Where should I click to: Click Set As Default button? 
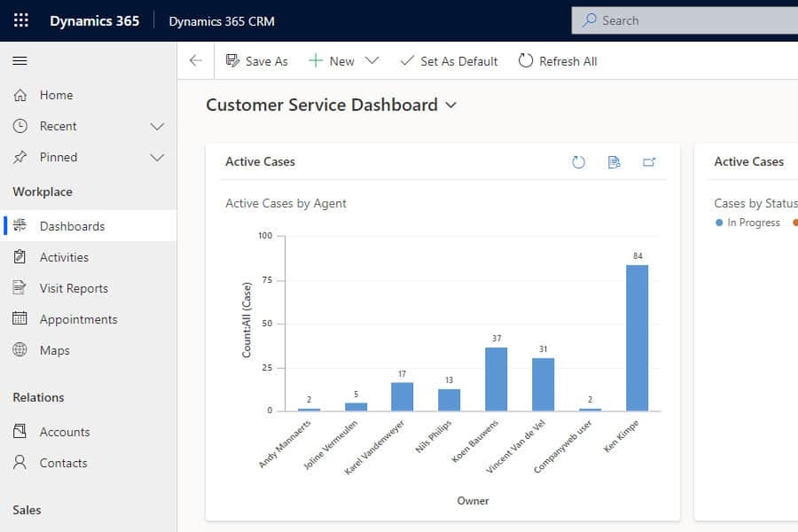(x=449, y=61)
